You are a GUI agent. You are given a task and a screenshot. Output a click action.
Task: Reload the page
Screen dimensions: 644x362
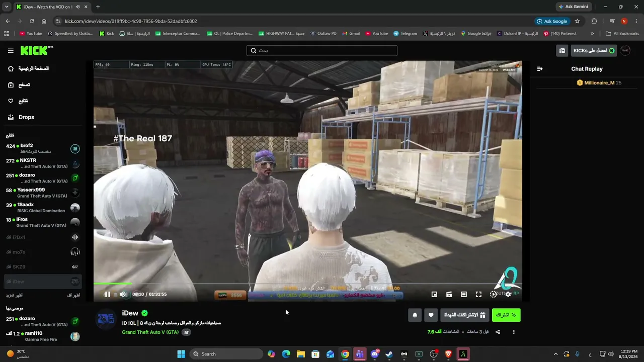click(32, 21)
